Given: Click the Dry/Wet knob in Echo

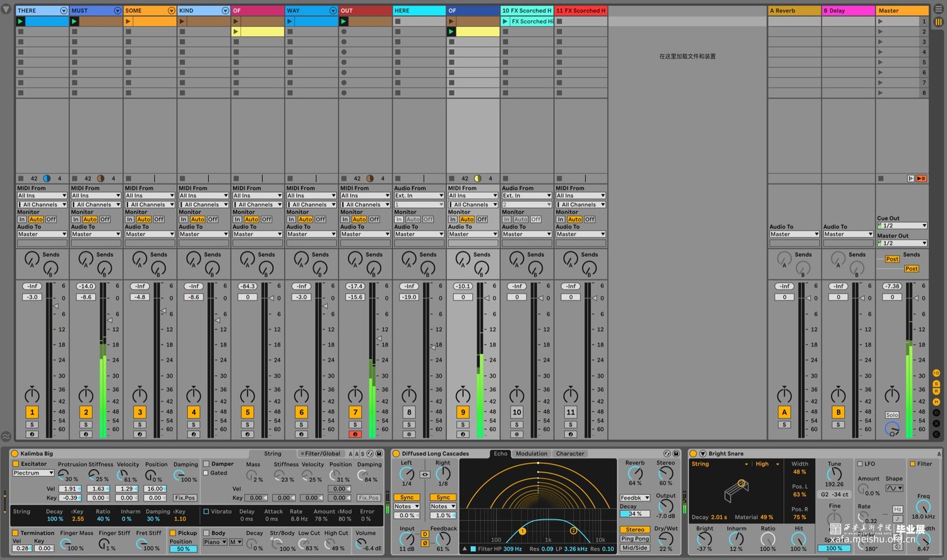Looking at the screenshot, I should (665, 539).
